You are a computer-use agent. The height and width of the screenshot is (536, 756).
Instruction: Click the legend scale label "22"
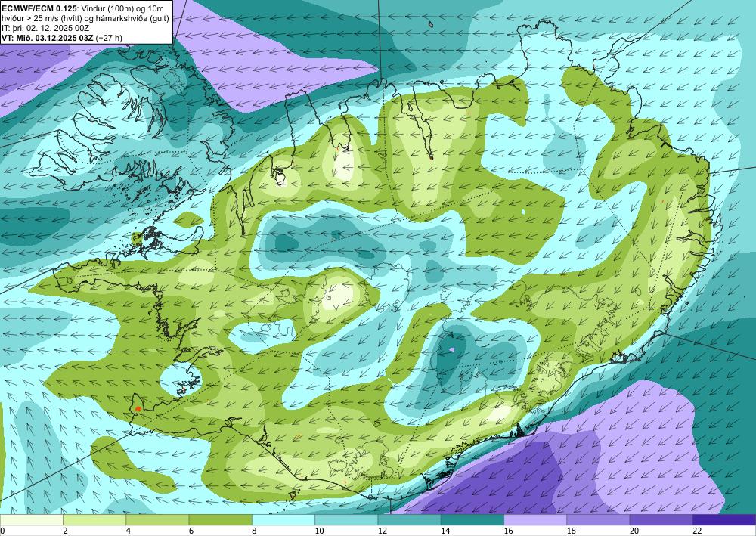pyautogui.click(x=698, y=531)
